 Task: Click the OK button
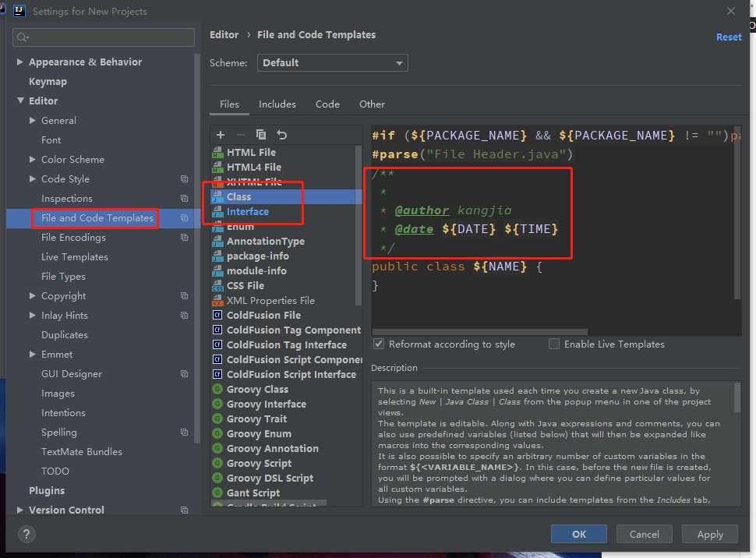[578, 534]
